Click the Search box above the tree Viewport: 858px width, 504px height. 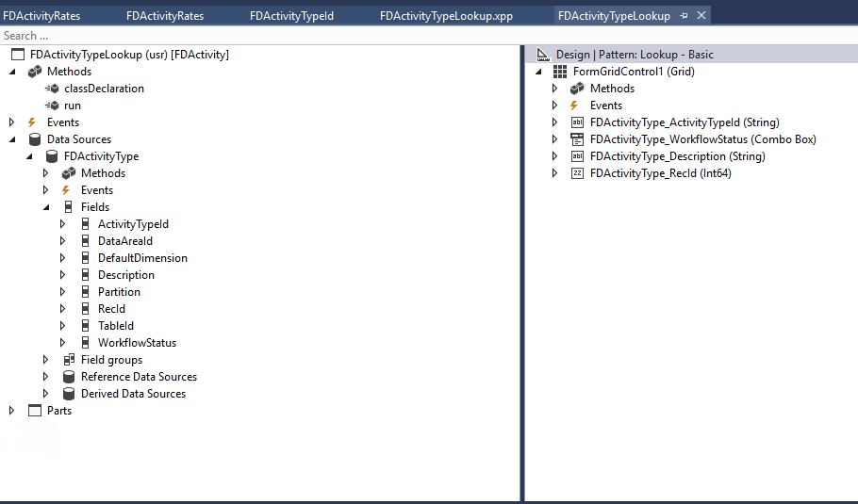click(x=260, y=36)
